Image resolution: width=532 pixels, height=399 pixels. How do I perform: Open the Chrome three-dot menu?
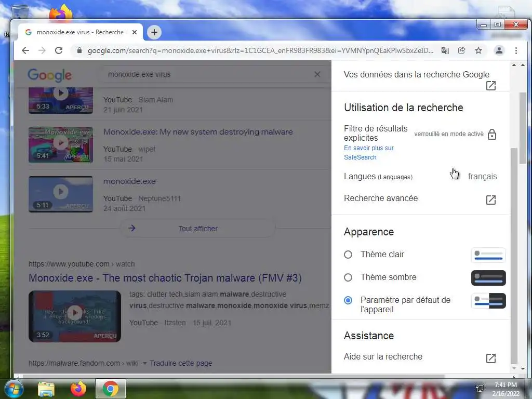[x=516, y=50]
